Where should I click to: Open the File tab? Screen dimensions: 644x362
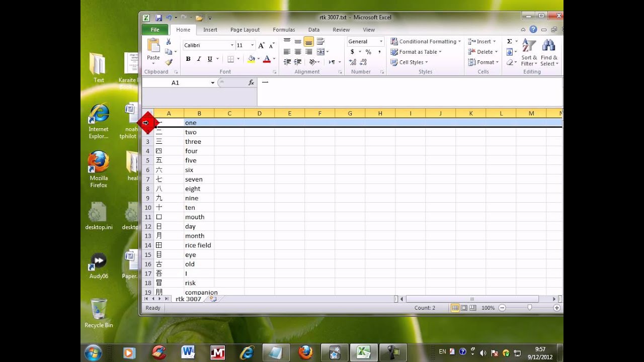coord(155,30)
